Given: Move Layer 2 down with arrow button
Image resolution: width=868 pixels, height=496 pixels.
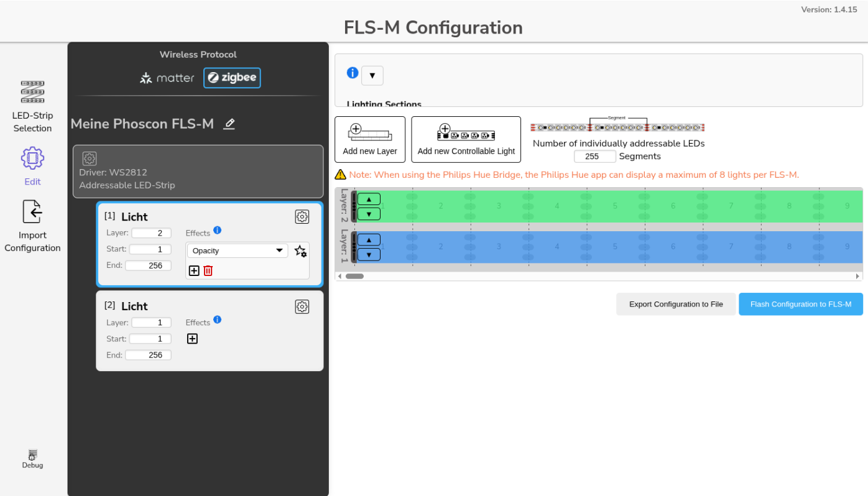Looking at the screenshot, I should click(x=369, y=214).
